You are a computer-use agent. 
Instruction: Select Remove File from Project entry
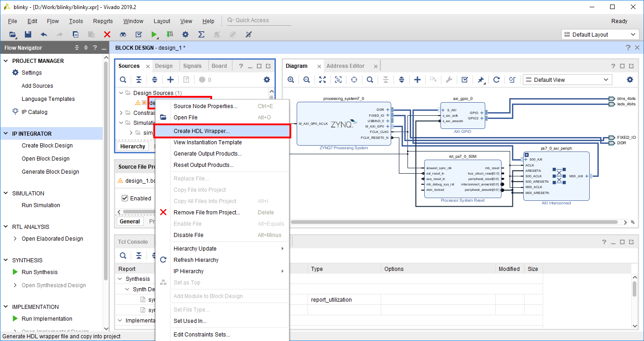222,212
